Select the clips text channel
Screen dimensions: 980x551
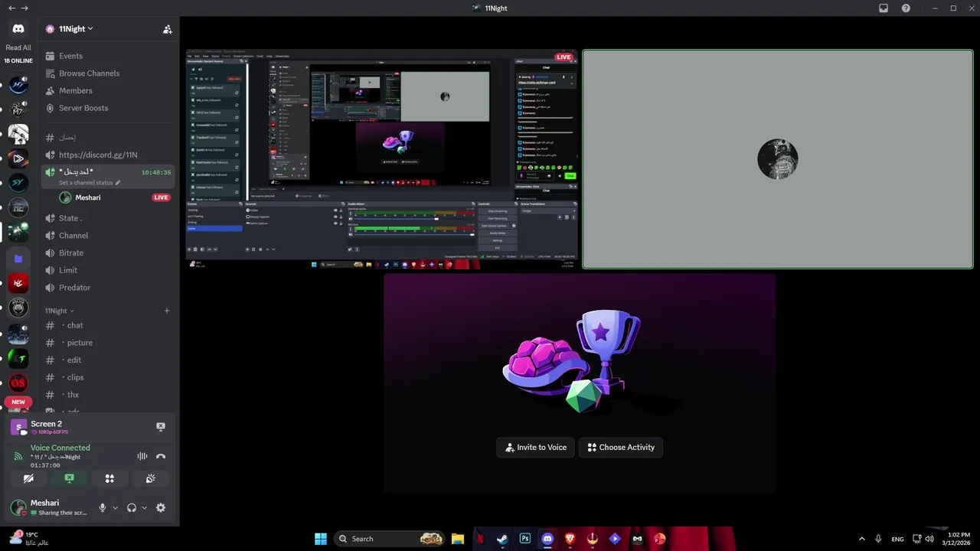pyautogui.click(x=108, y=377)
